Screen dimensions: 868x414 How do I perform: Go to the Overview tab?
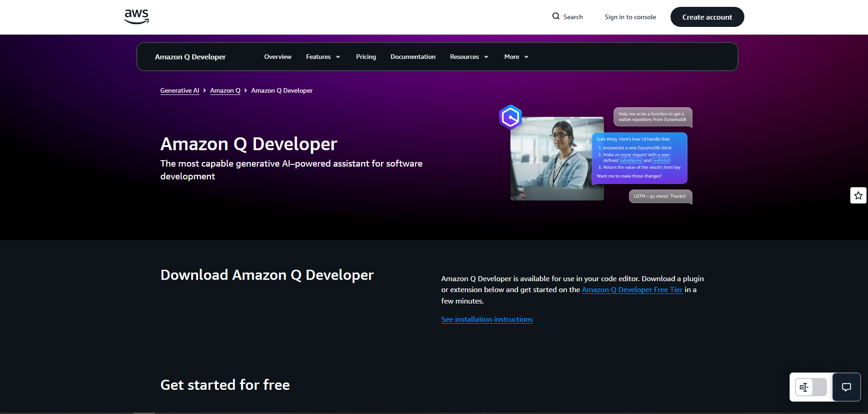(278, 57)
